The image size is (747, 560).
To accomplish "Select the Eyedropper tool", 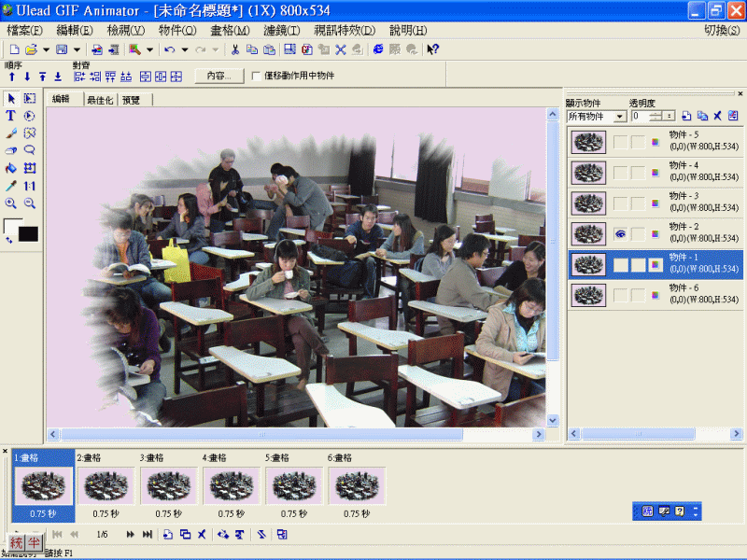I will (11, 186).
